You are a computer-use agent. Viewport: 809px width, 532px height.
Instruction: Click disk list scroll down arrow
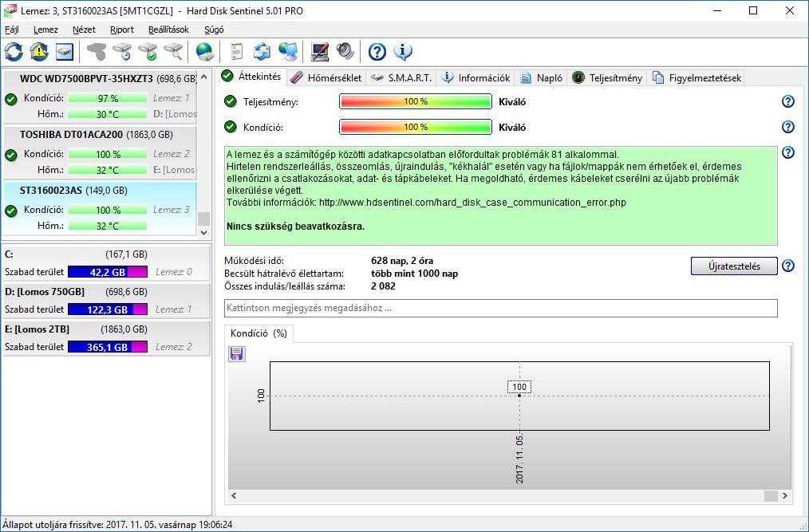point(203,233)
